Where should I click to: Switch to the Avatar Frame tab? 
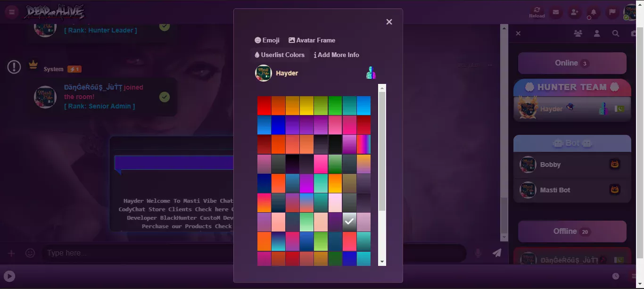pos(312,40)
